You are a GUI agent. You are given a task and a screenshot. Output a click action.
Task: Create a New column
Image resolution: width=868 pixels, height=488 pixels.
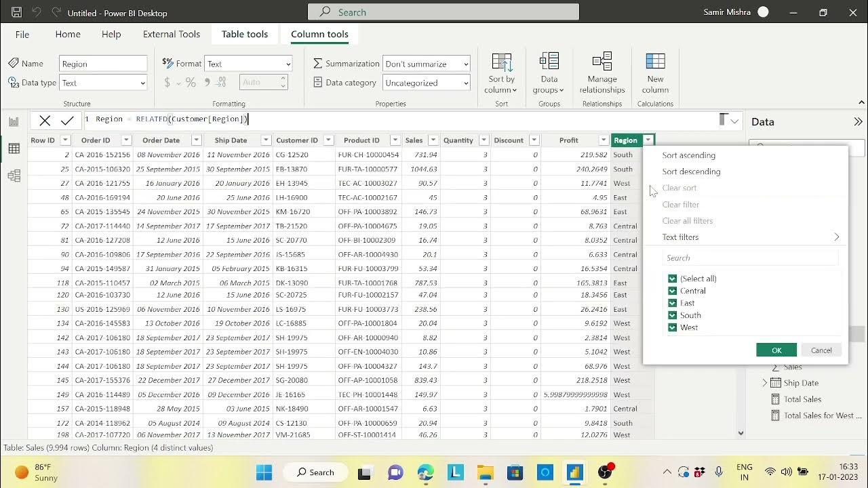click(655, 73)
